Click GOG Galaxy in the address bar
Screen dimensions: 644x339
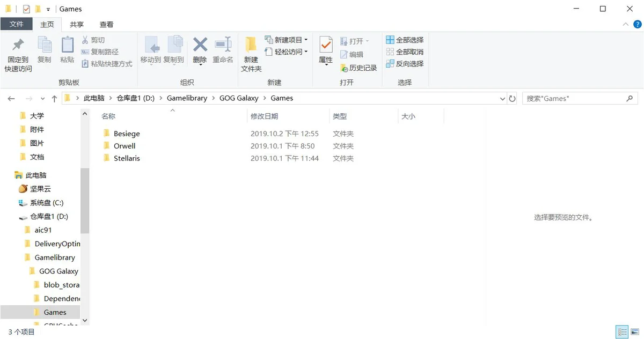tap(239, 99)
